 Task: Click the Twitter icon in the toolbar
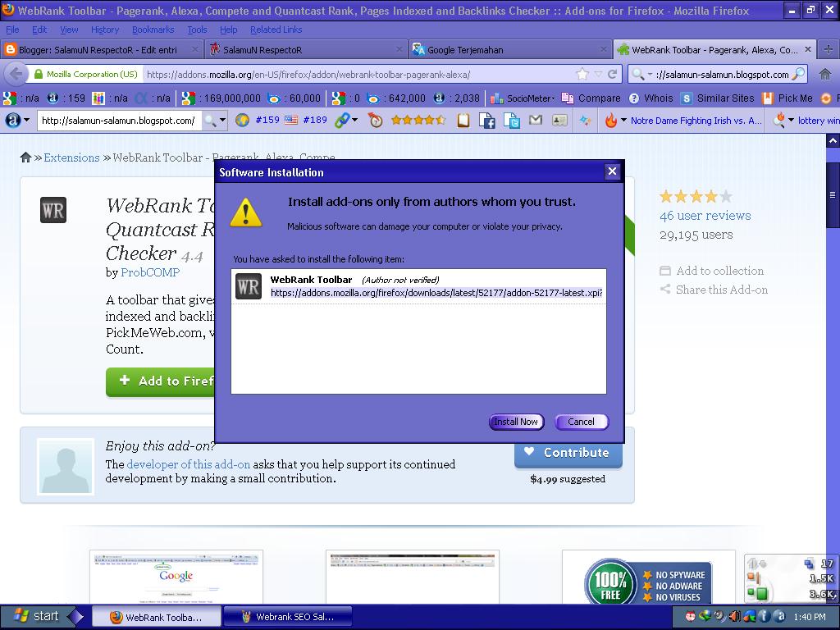pos(514,121)
